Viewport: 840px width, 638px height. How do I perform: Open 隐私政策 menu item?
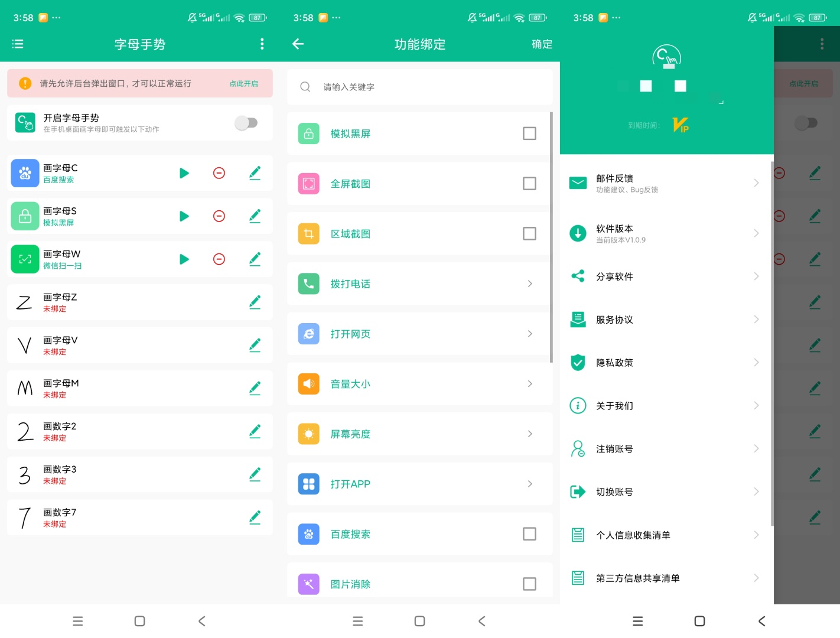(665, 362)
